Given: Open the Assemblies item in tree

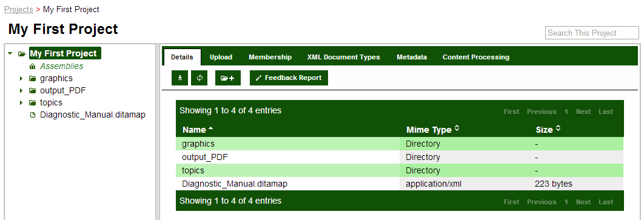Looking at the screenshot, I should point(62,66).
